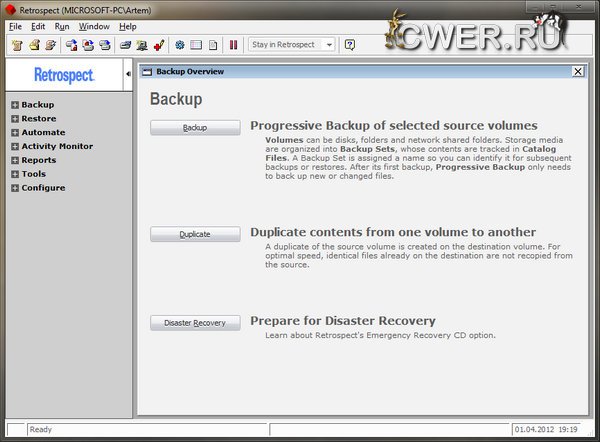The height and width of the screenshot is (442, 600).
Task: Click the blue gear toolbar icon
Action: point(180,45)
